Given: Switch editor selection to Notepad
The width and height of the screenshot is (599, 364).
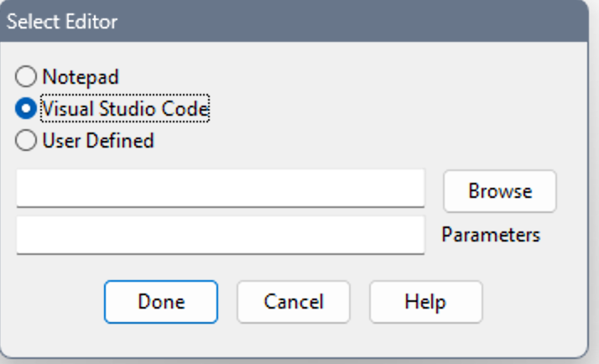Looking at the screenshot, I should [x=27, y=77].
